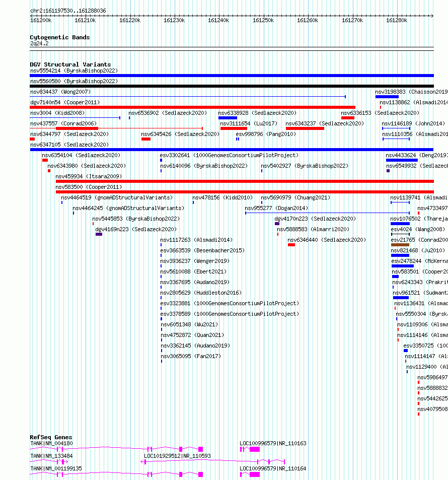Open nsv6346440 (Sedlazeck2020) label
The image size is (448, 480).
point(327,240)
